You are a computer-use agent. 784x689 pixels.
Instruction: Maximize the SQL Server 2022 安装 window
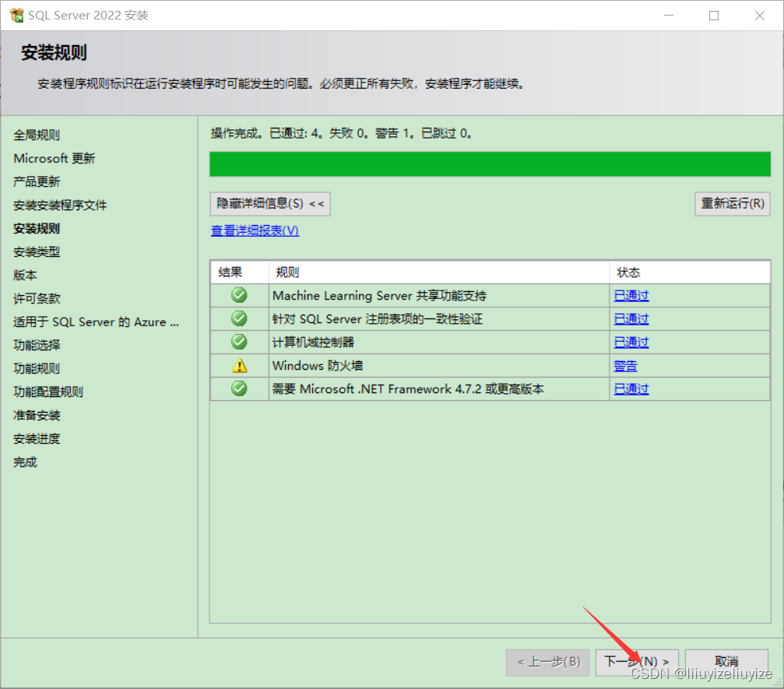coord(714,16)
